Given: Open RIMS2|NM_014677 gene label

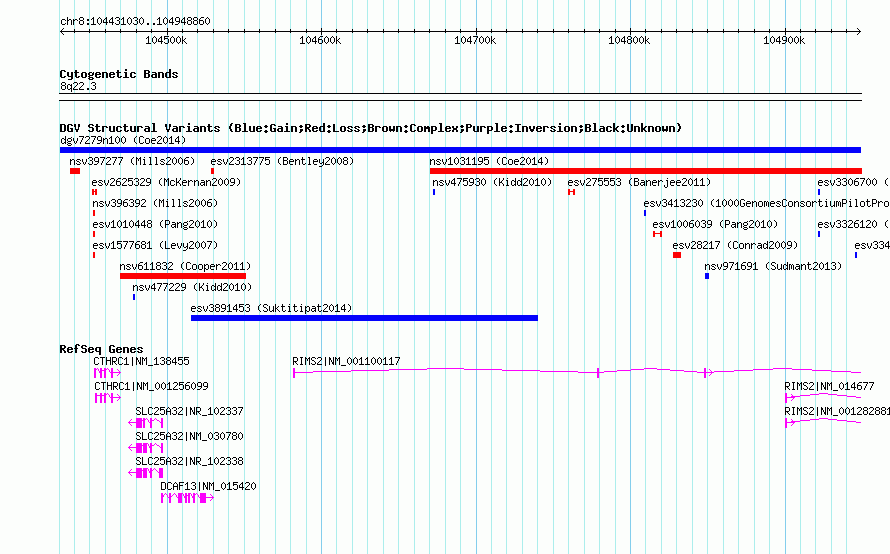Looking at the screenshot, I should coord(829,387).
